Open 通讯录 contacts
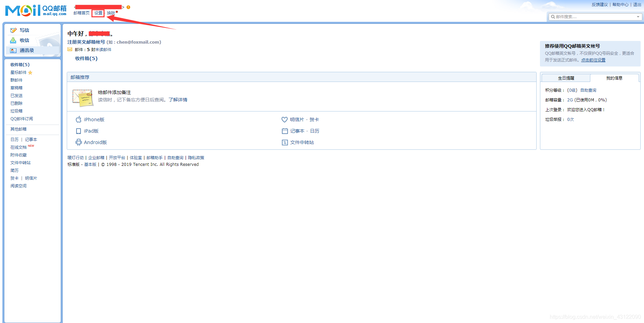Image resolution: width=644 pixels, height=323 pixels. pos(27,50)
